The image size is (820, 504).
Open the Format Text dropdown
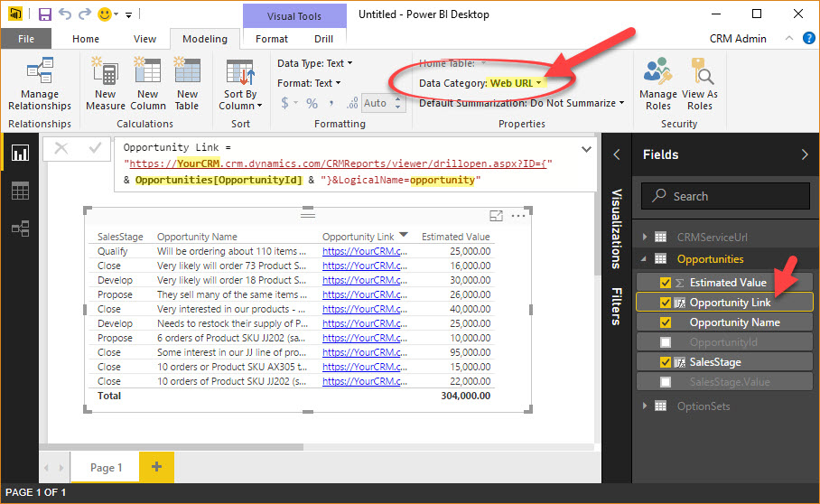[309, 83]
